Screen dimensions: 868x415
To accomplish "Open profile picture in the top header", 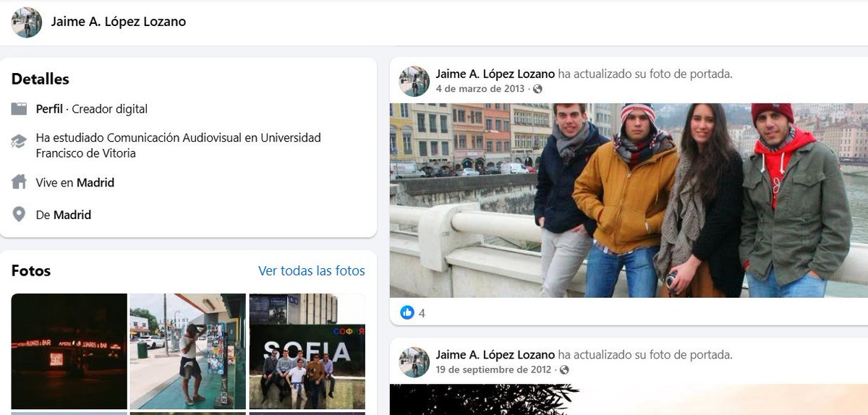I will 27,22.
